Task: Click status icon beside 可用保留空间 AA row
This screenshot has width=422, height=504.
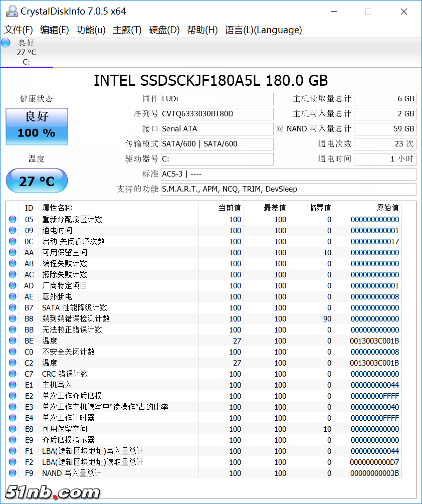Action: (13, 252)
